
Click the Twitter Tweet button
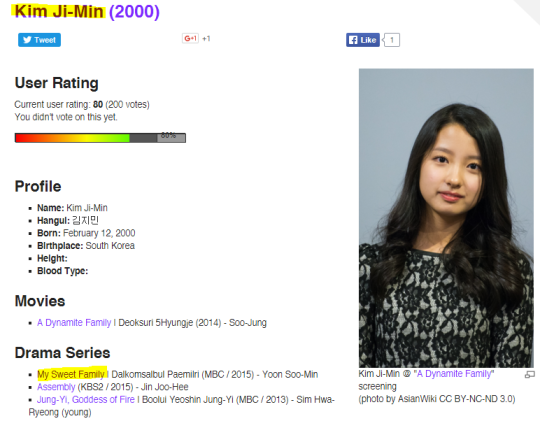click(x=39, y=40)
